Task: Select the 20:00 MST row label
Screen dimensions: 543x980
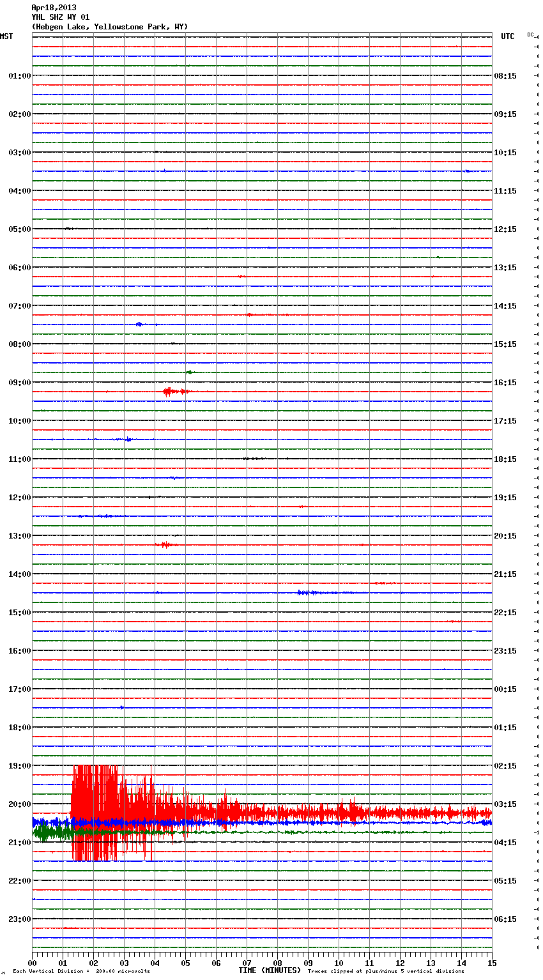Action: point(19,804)
